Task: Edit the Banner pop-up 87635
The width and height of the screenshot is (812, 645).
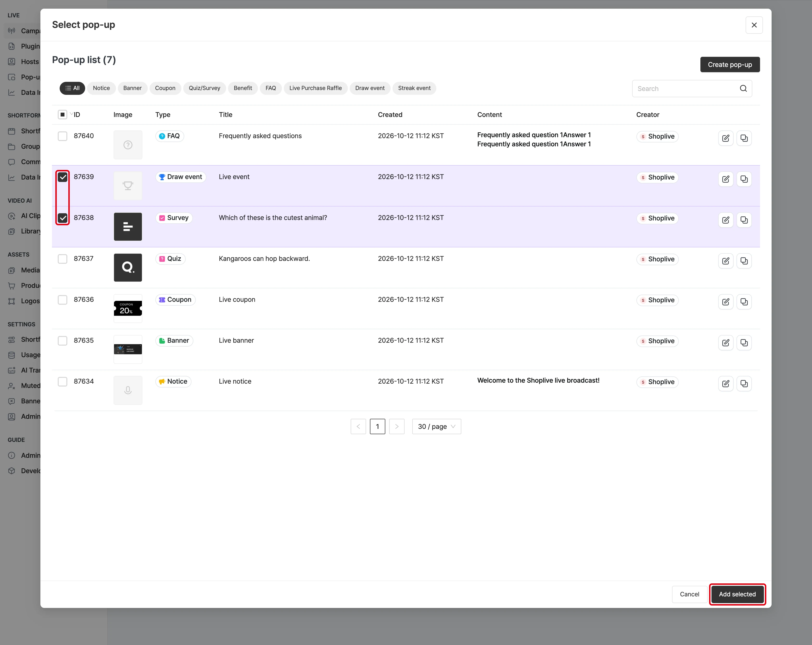Action: 725,343
